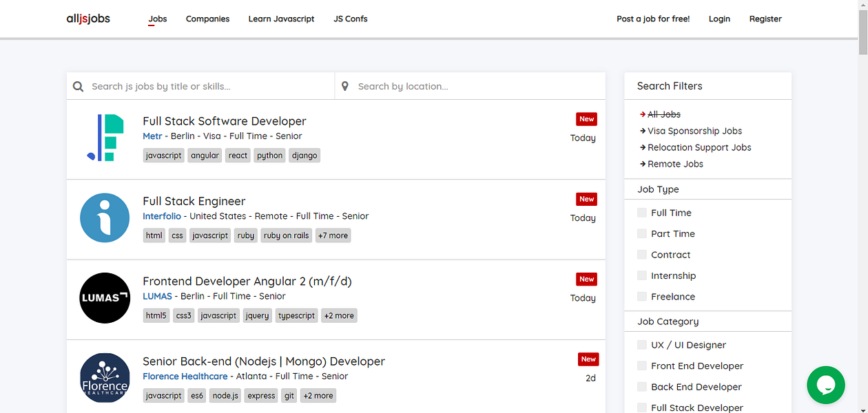The image size is (868, 413).
Task: Check the Internship job type
Action: (x=642, y=275)
